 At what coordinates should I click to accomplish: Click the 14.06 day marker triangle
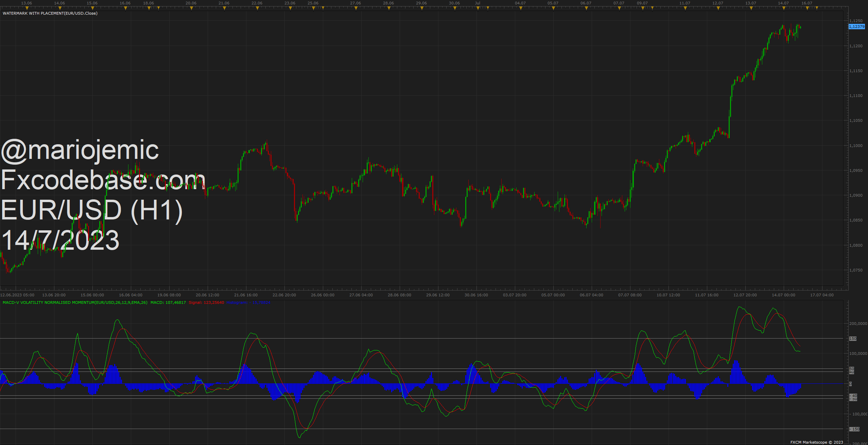60,8
